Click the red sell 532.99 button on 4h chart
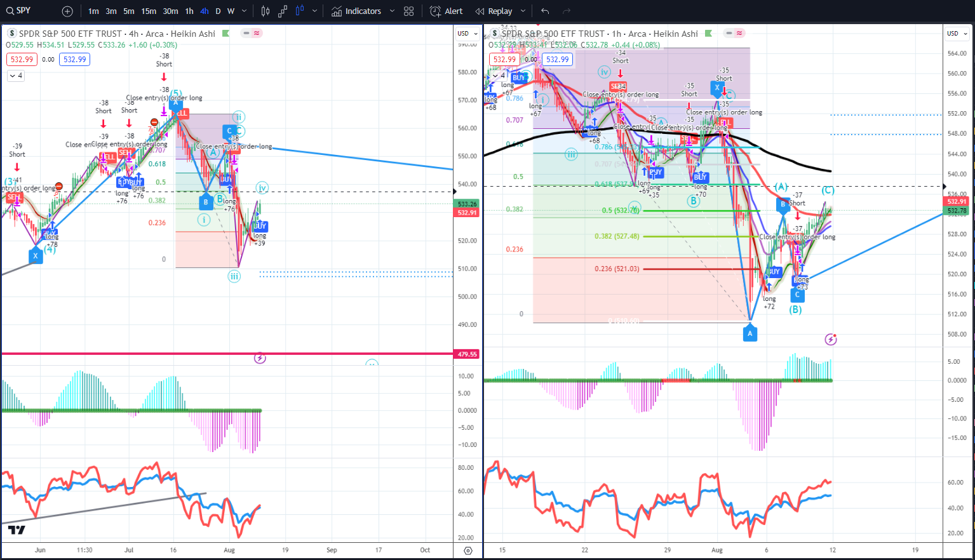 22,59
